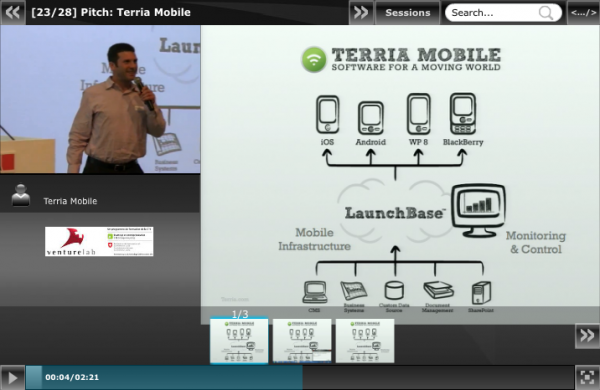Image resolution: width=600 pixels, height=390 pixels.
Task: Play the video
Action: point(13,377)
